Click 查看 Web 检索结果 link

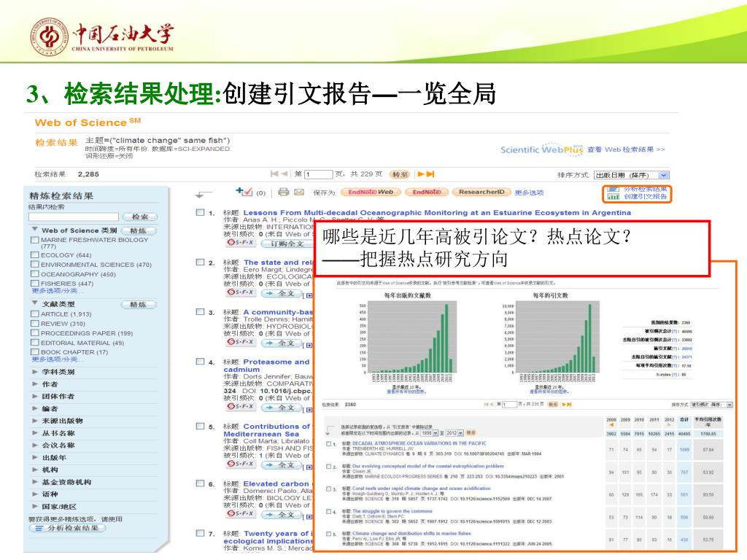point(626,149)
